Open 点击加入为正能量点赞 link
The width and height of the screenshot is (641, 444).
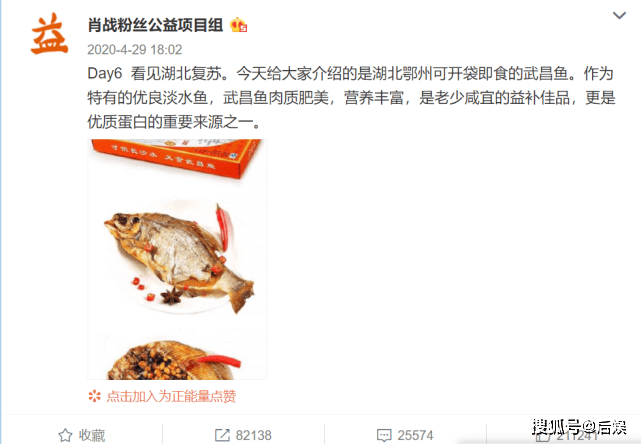pyautogui.click(x=171, y=396)
